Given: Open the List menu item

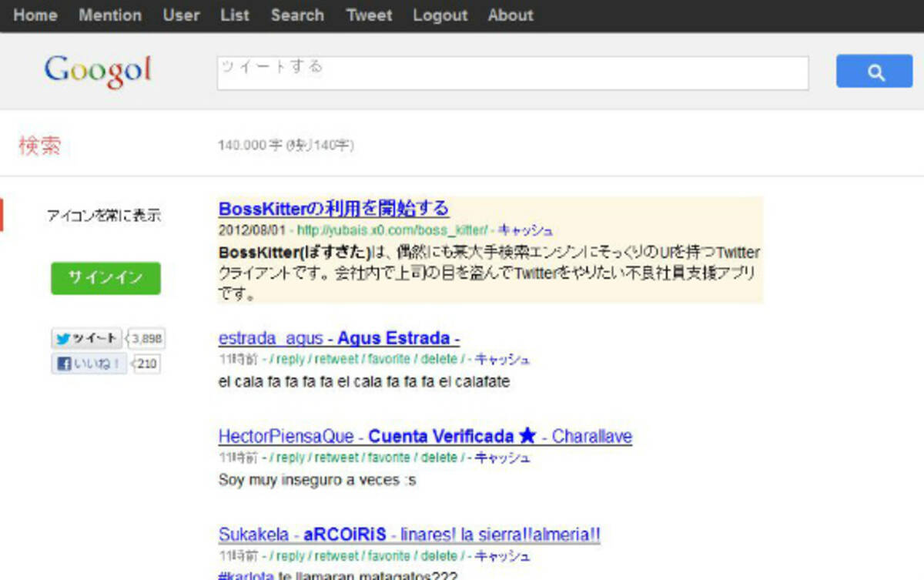Looking at the screenshot, I should click(235, 15).
